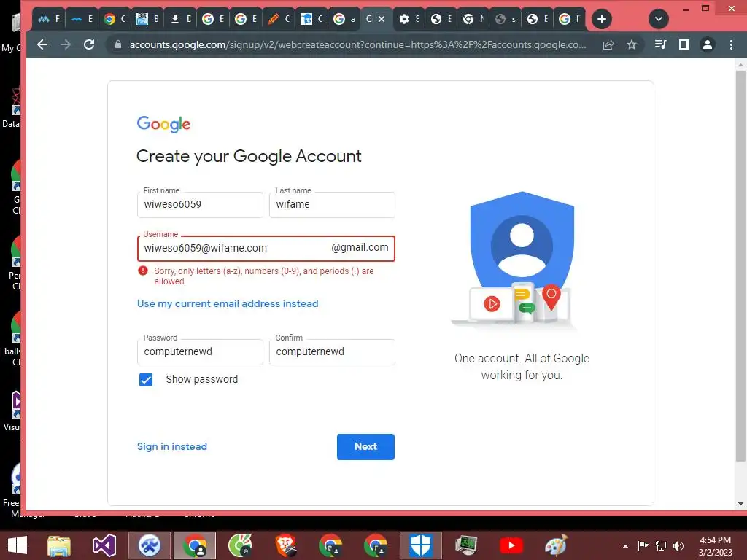Open the media control icon in toolbar
This screenshot has height=560, width=747.
[x=661, y=44]
